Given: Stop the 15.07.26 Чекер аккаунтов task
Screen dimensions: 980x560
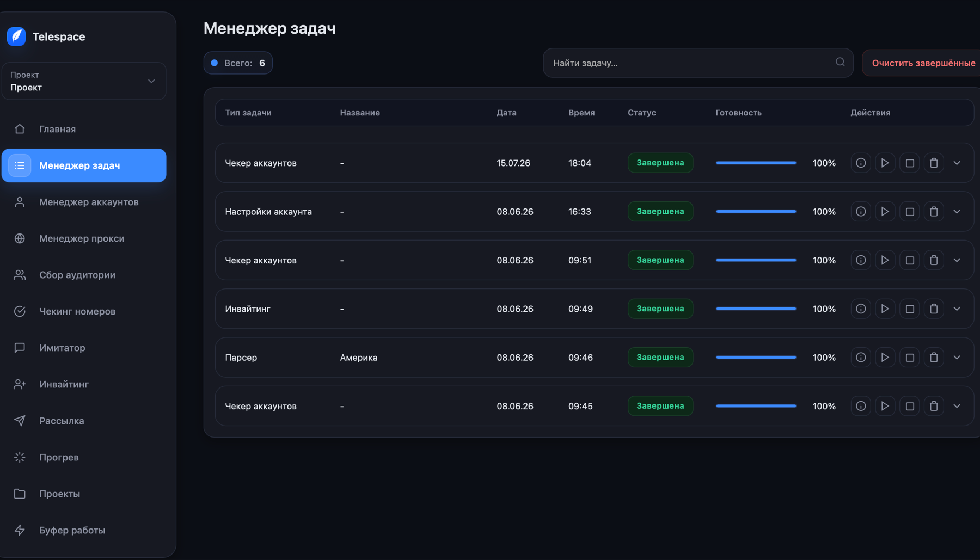Looking at the screenshot, I should [910, 163].
